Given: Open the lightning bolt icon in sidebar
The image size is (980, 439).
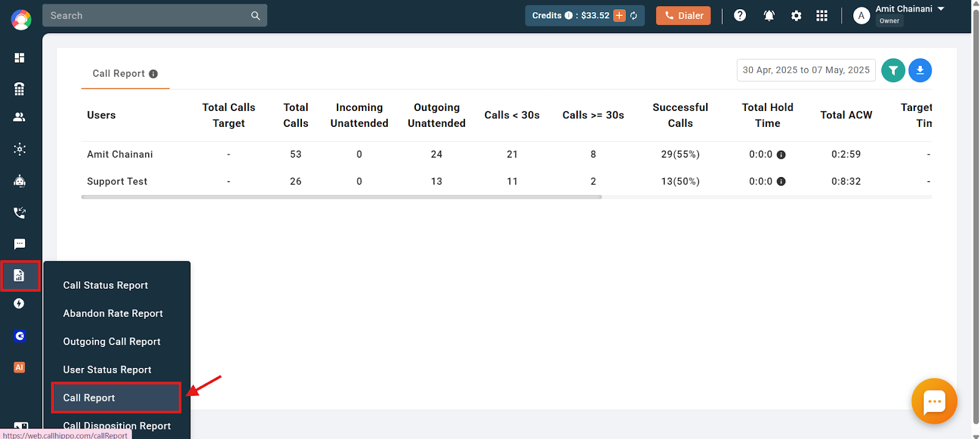Looking at the screenshot, I should tap(20, 303).
